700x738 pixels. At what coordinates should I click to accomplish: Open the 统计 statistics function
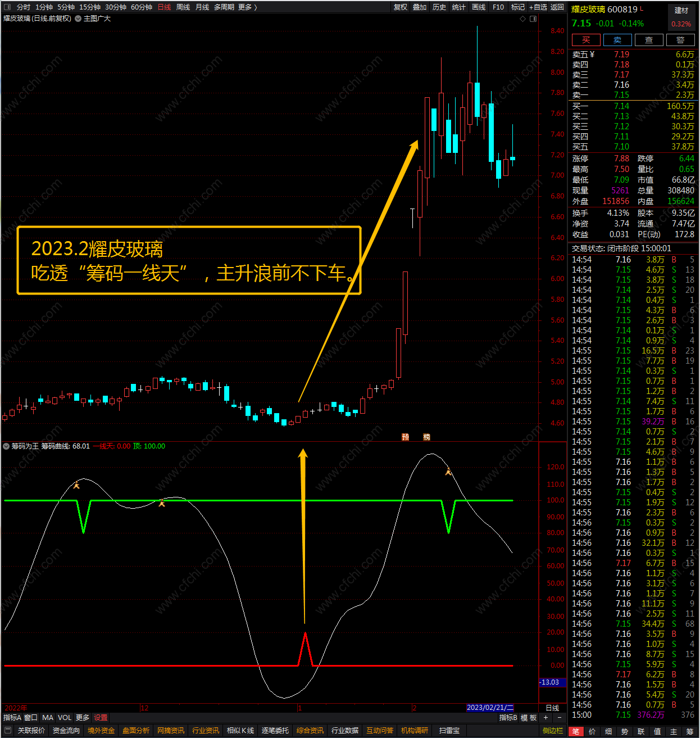point(459,7)
